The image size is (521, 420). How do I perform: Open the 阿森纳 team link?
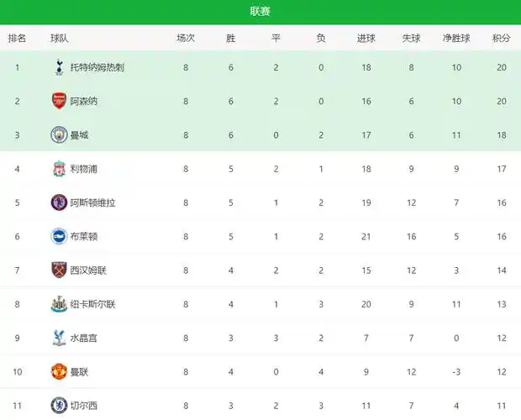tap(84, 101)
